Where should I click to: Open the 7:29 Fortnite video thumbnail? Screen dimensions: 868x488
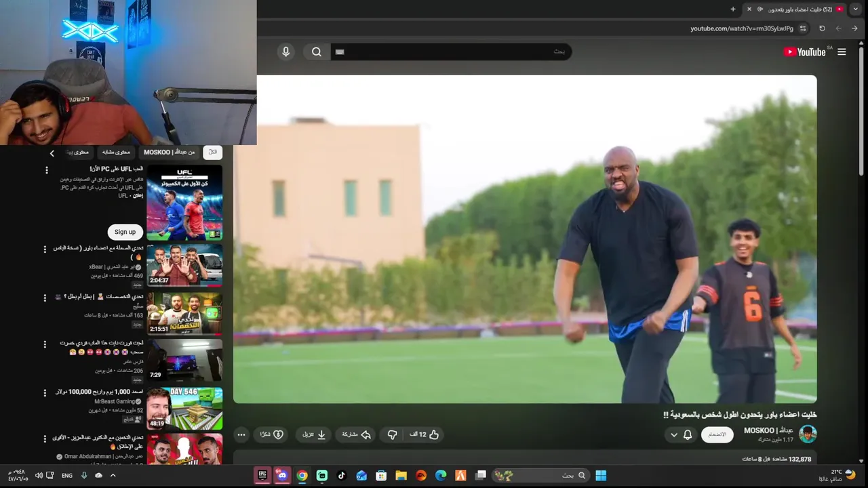(x=184, y=360)
